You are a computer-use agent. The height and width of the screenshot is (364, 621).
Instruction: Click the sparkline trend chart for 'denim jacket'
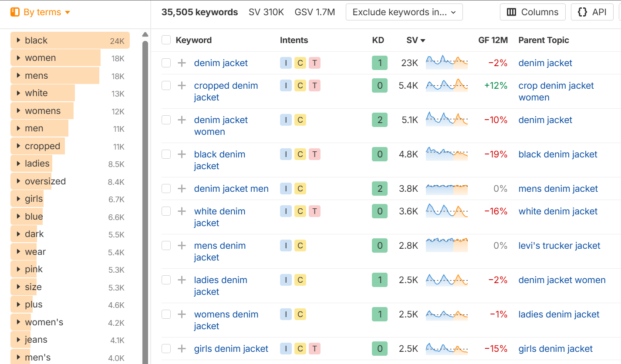click(447, 63)
